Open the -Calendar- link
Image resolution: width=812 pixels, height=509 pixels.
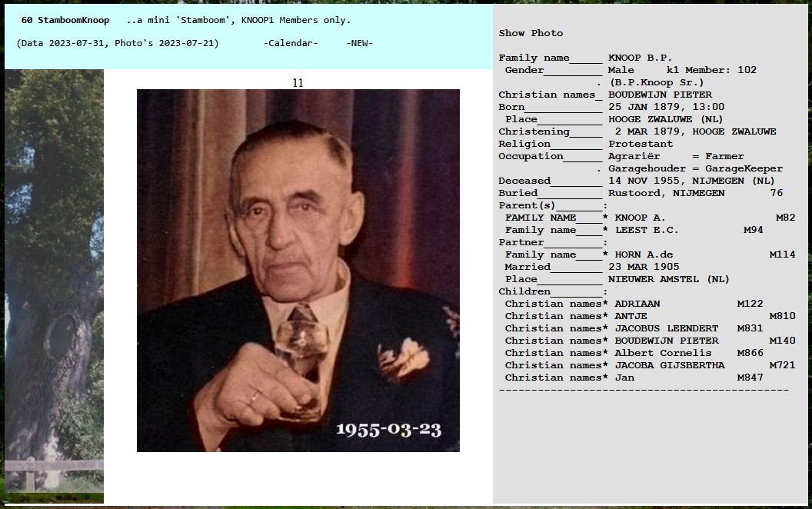[291, 43]
